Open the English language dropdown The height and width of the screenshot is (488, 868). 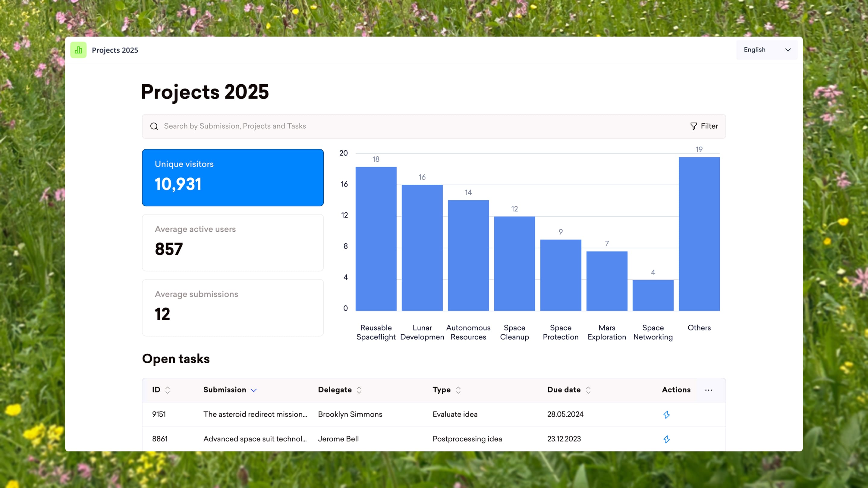coord(766,50)
